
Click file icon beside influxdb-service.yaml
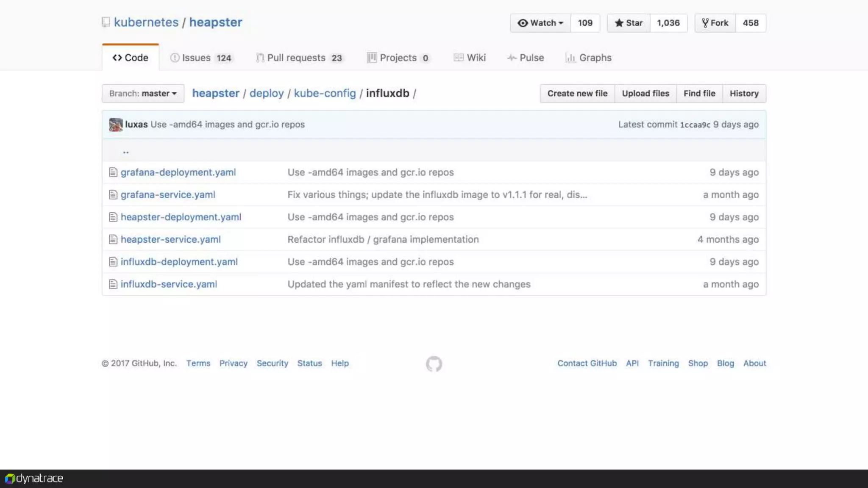pos(113,284)
